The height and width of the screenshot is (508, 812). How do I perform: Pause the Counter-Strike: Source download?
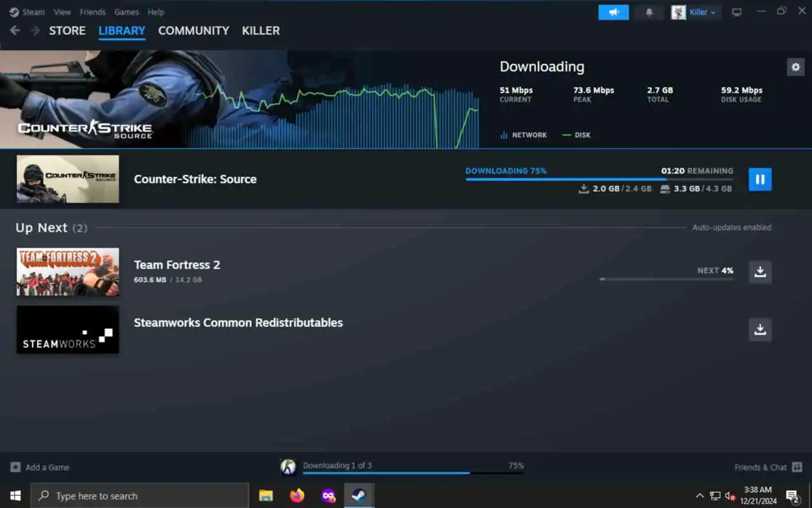(760, 179)
